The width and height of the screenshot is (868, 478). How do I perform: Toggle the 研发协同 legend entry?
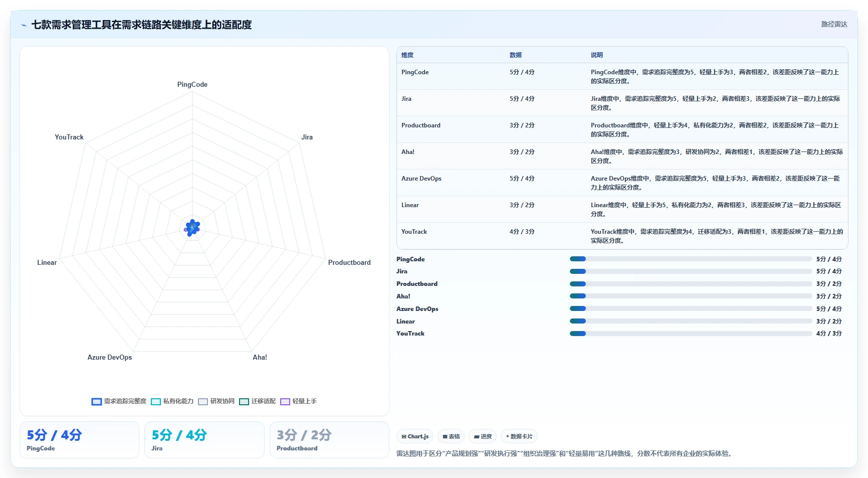[x=216, y=401]
